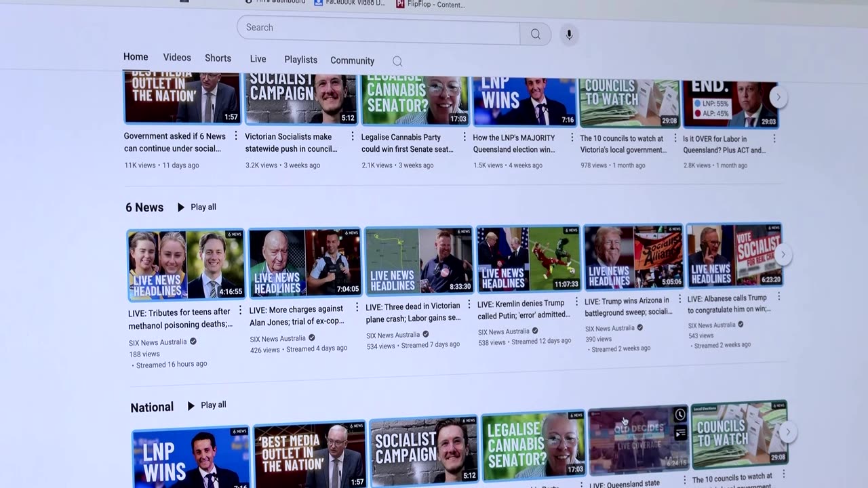Open the National row Councils to Watch thumbnail
This screenshot has width=868, height=488.
(739, 434)
